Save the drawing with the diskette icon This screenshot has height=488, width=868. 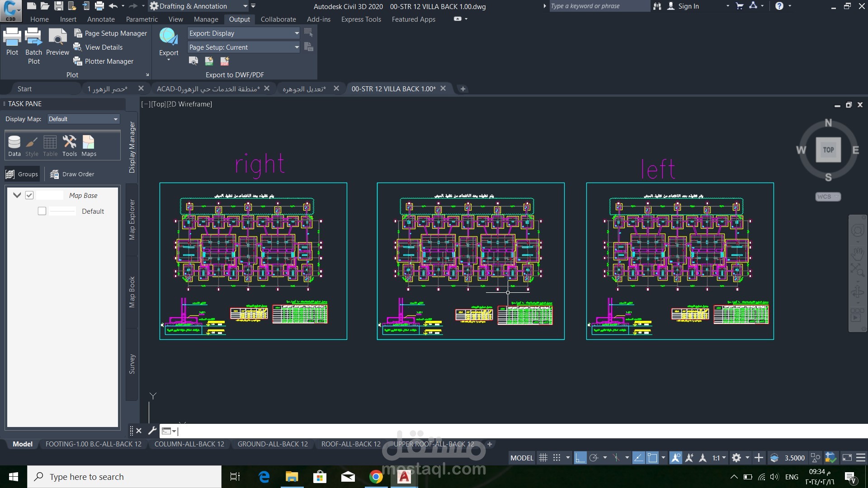pyautogui.click(x=59, y=6)
